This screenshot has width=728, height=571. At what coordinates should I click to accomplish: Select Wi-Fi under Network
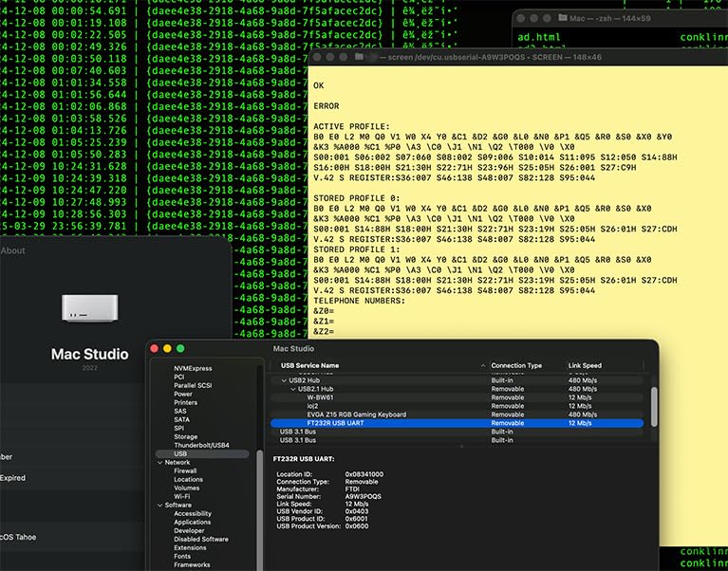(181, 496)
